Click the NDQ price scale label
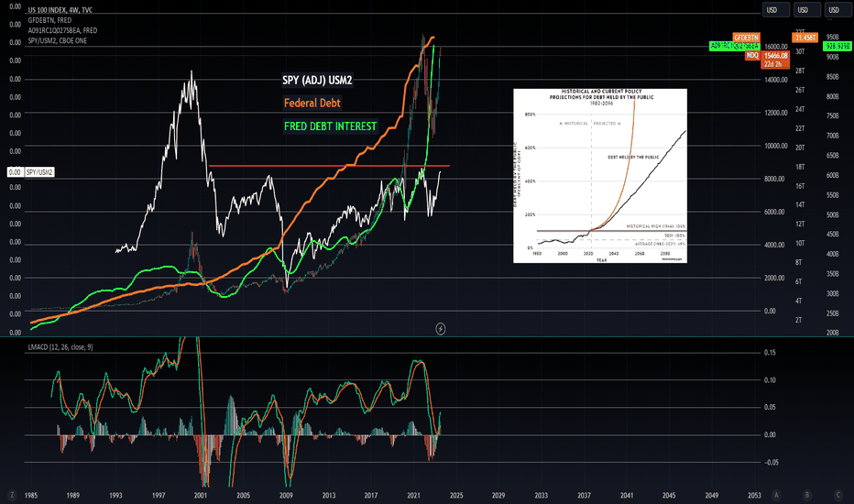The height and width of the screenshot is (504, 854). coord(752,56)
